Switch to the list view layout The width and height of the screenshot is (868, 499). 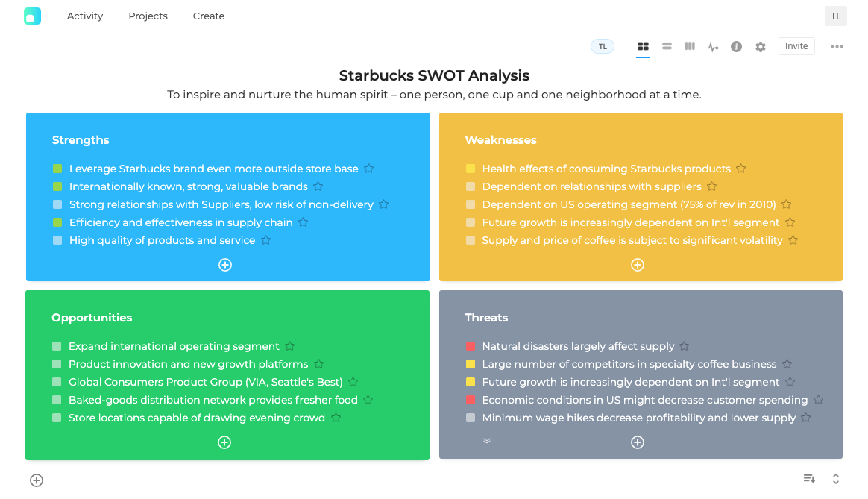[666, 45]
